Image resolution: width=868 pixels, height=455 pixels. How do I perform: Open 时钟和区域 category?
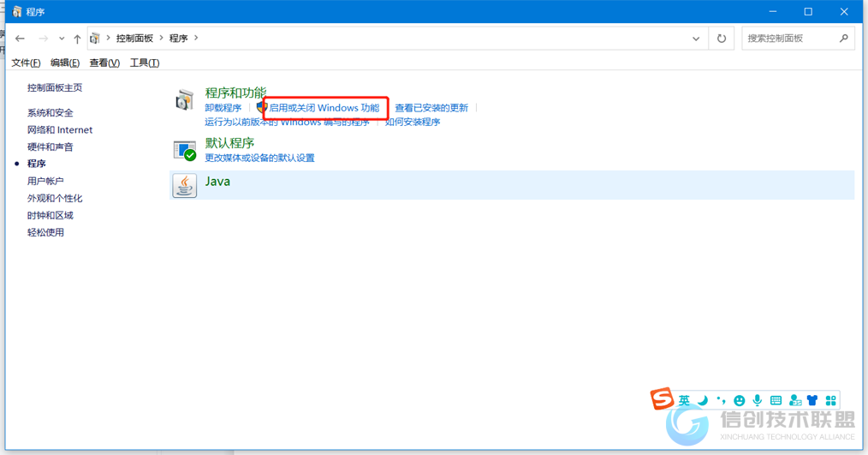[51, 215]
